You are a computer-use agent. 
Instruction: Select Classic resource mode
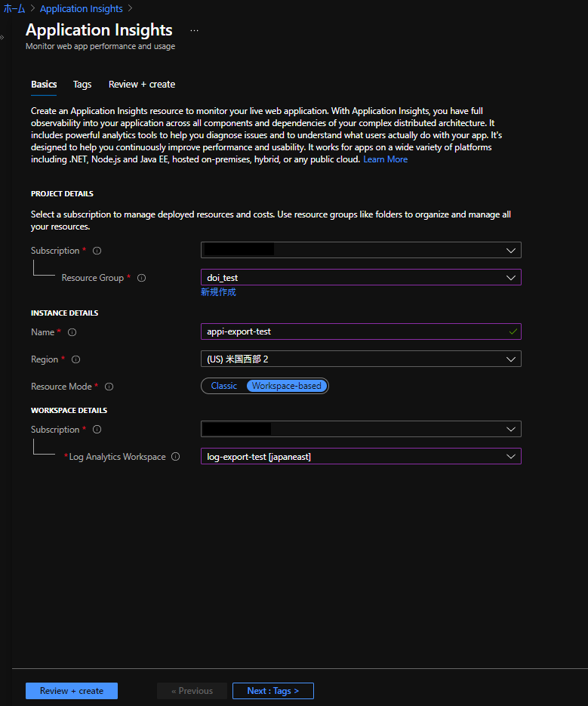tap(223, 386)
